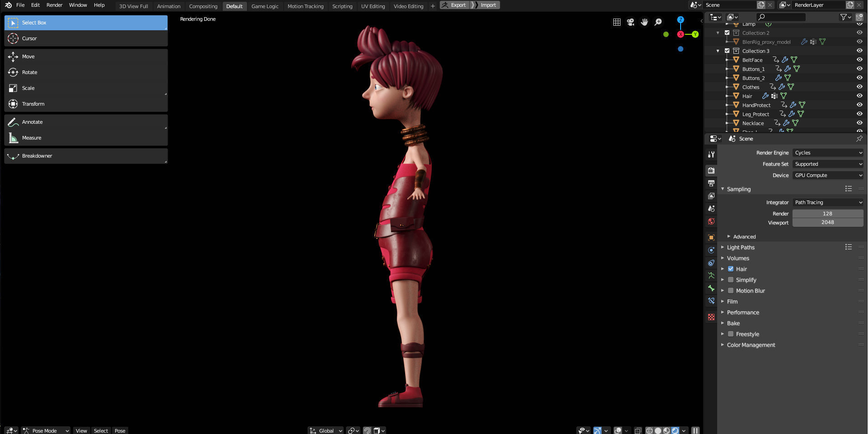Hide the Hair object with eye icon
Screen dimensions: 868x434
pyautogui.click(x=859, y=96)
